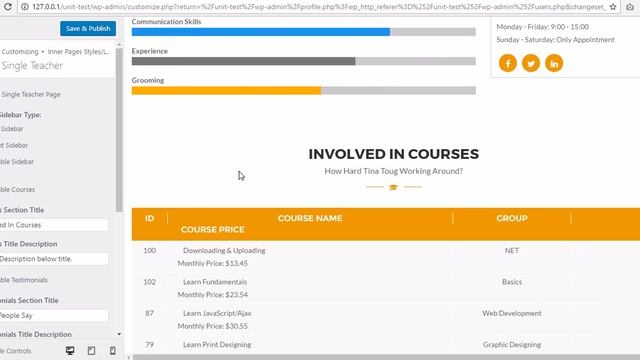Open the teacher's LinkedIn profile icon
The width and height of the screenshot is (640, 360).
coord(554,63)
